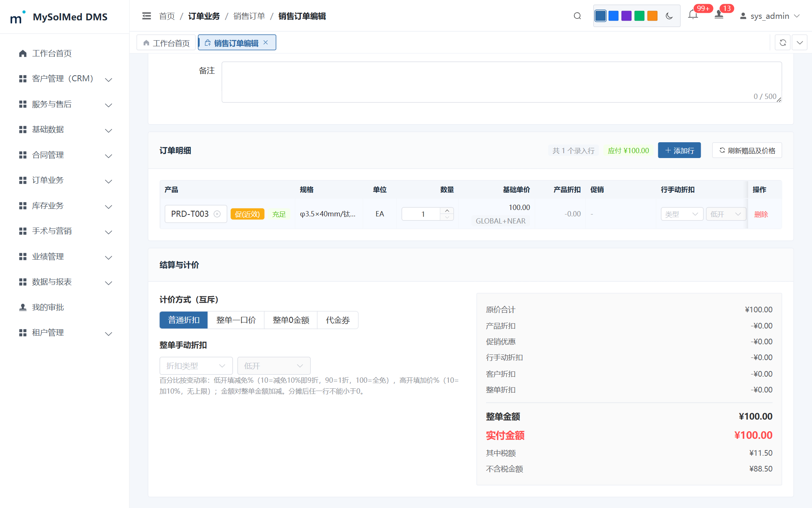This screenshot has width=812, height=508.
Task: Expand 客户管理（CRM）menu
Action: [x=65, y=79]
